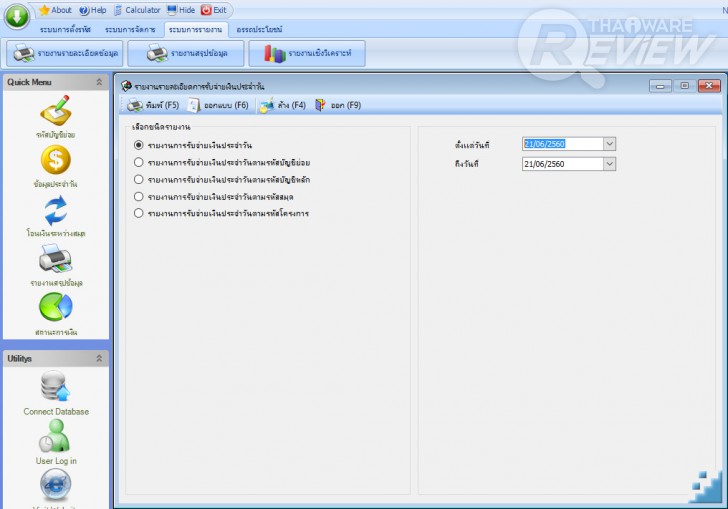This screenshot has height=509, width=728.
Task: Open the ตั้งแต่วันที่ date dropdown arrow
Action: click(x=610, y=144)
